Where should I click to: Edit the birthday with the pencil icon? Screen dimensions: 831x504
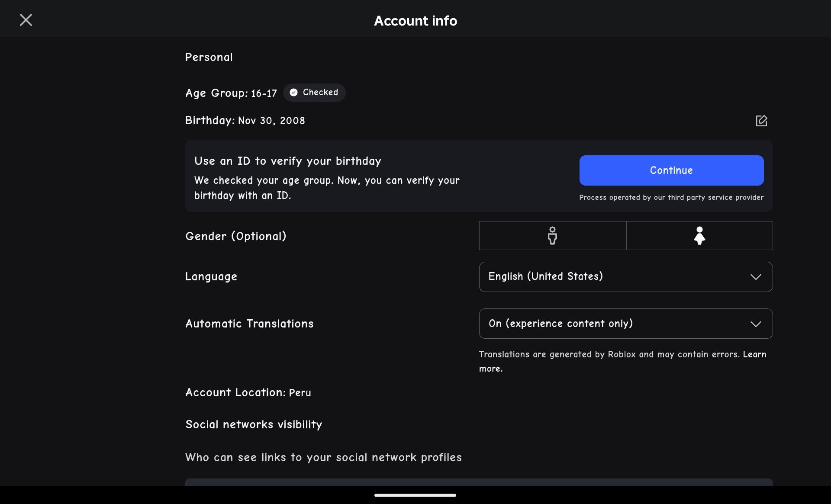(x=761, y=121)
